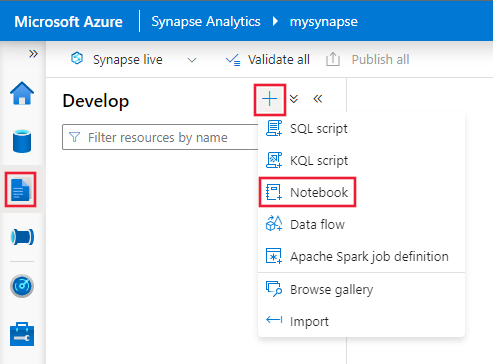Open the Synapse live mode dropdown
This screenshot has width=493, height=364.
coord(192,60)
